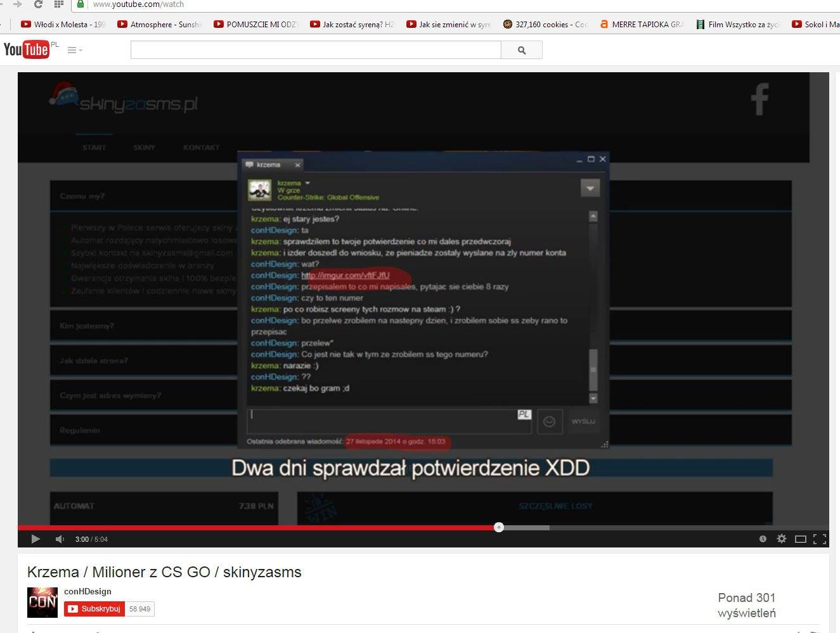
Task: Select the SKINY nav item in the video
Action: [144, 147]
